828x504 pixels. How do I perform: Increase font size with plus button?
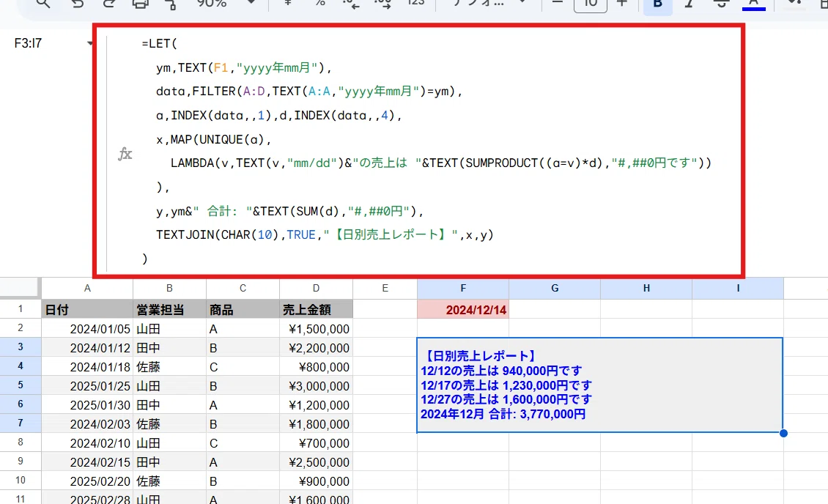[622, 4]
